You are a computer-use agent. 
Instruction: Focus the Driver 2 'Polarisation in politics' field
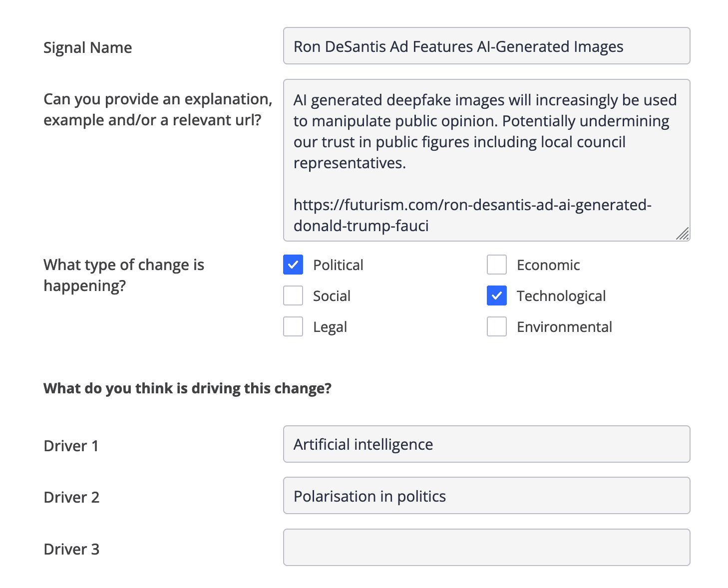486,496
